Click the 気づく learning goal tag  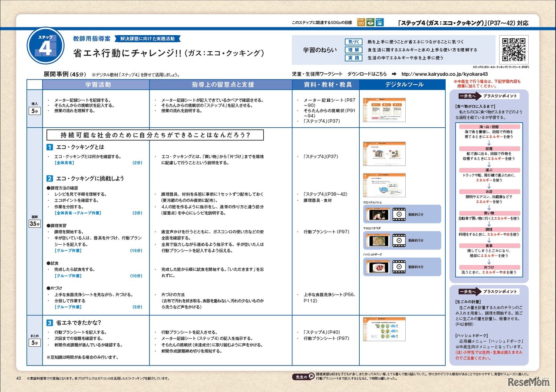pos(353,42)
